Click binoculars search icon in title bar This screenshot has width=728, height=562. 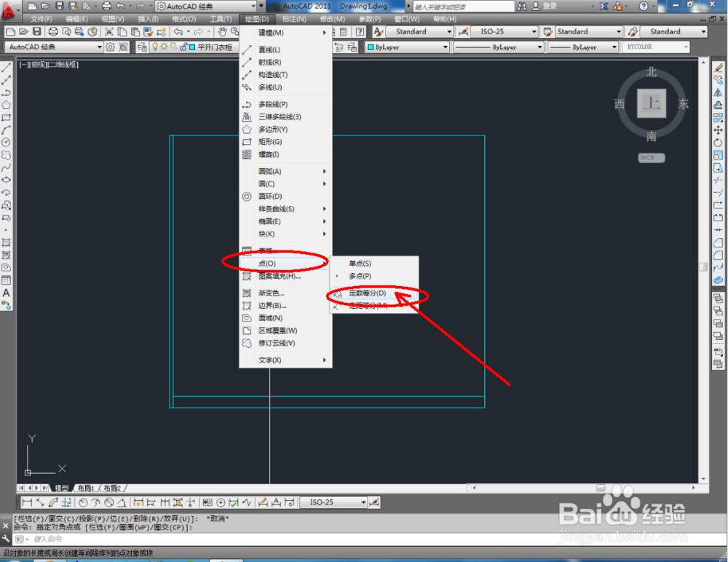click(522, 6)
